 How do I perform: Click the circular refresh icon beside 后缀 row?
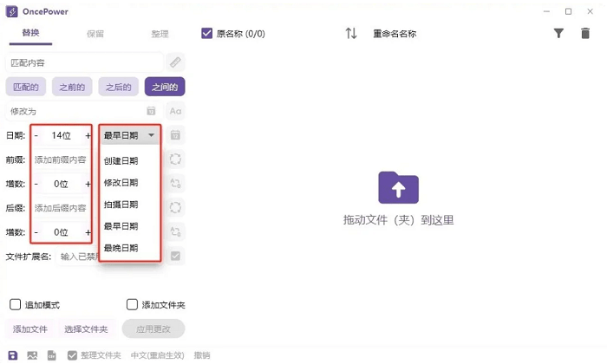pyautogui.click(x=175, y=208)
